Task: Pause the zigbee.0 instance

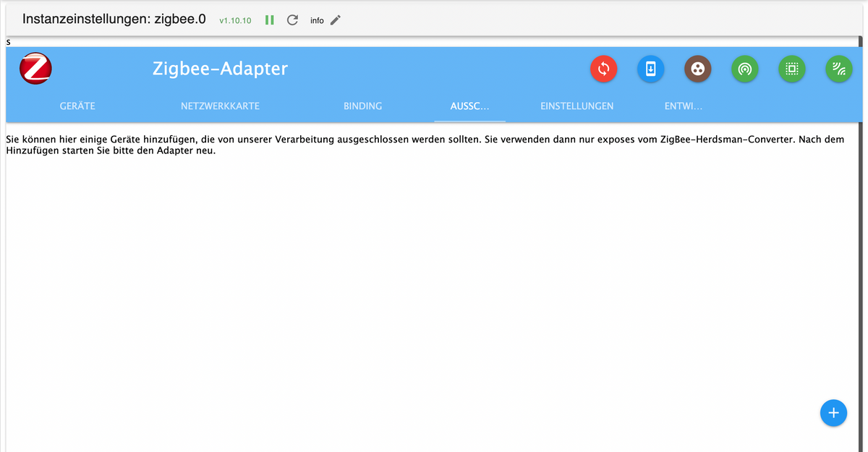Action: (269, 20)
